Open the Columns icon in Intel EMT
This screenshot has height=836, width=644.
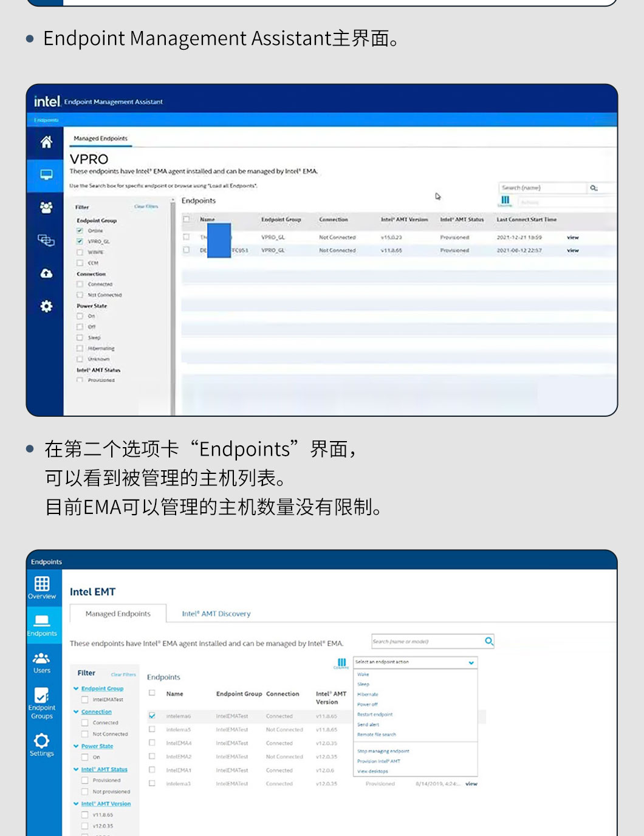341,663
